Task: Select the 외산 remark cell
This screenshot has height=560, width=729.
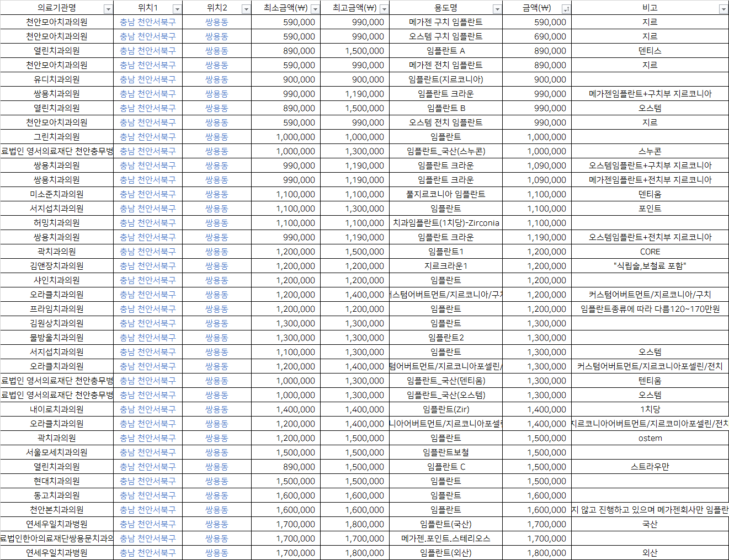Action: pos(650,553)
